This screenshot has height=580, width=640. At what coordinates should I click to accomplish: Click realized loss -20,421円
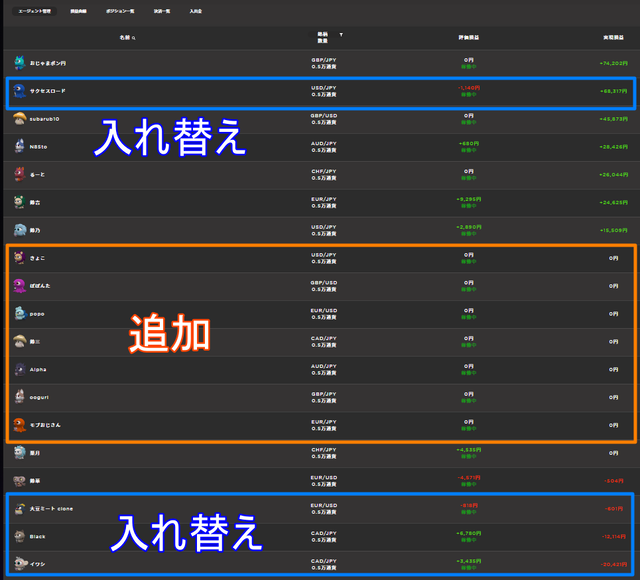pyautogui.click(x=613, y=564)
